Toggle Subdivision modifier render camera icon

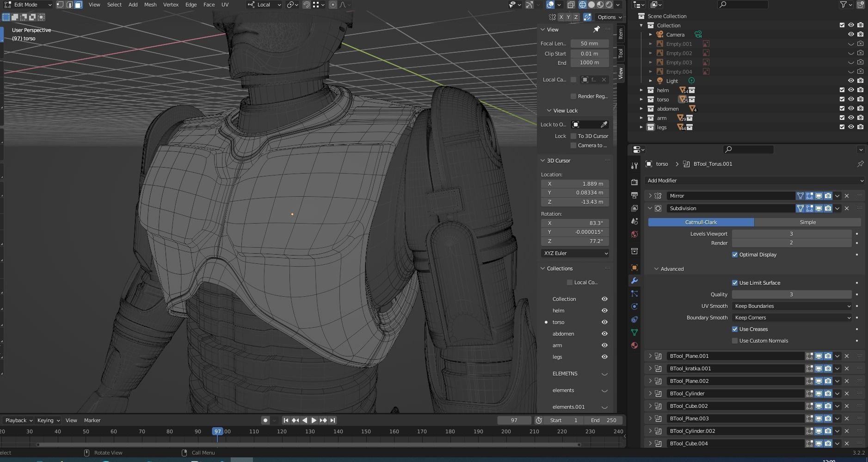(x=828, y=208)
